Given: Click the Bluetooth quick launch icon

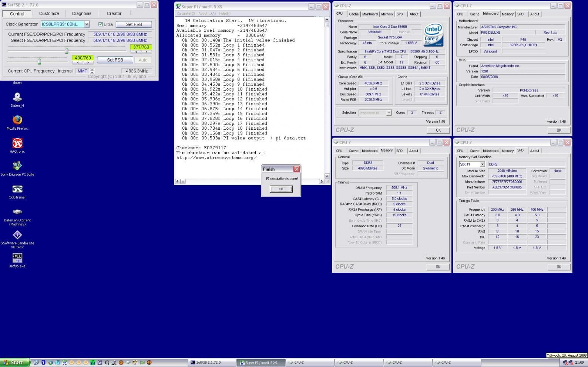Looking at the screenshot, I should pyautogui.click(x=43, y=363).
